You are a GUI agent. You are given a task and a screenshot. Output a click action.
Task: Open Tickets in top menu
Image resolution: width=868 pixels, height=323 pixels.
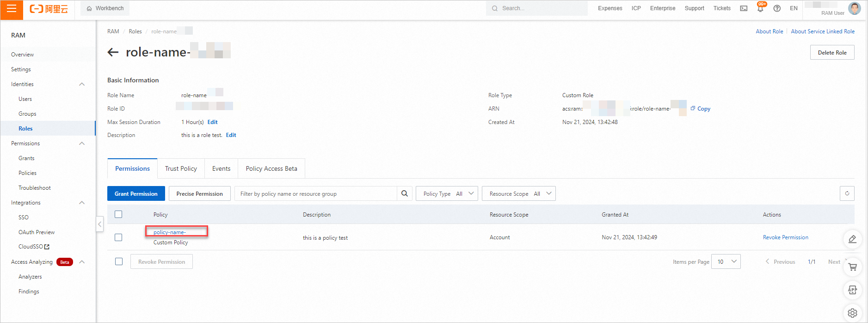722,8
